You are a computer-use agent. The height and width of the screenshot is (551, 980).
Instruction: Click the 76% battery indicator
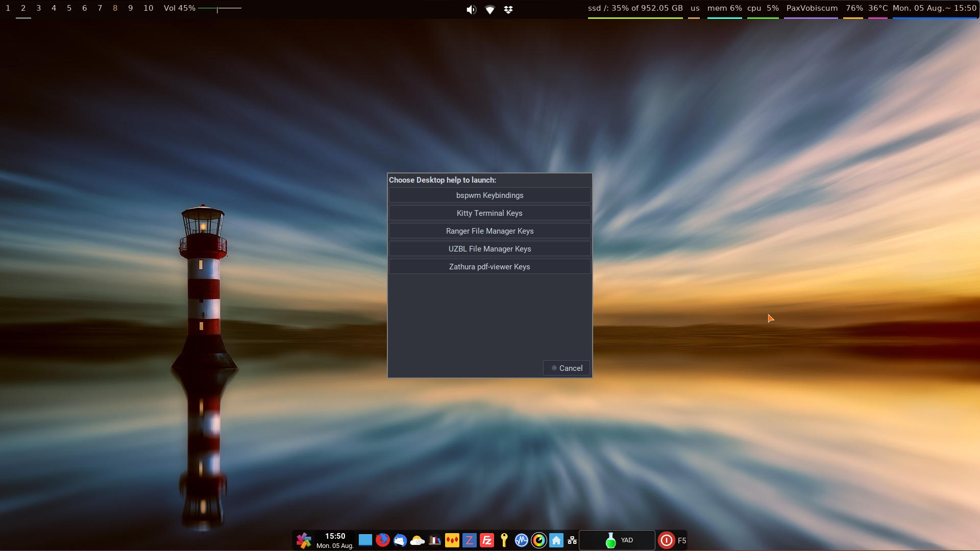pyautogui.click(x=854, y=8)
